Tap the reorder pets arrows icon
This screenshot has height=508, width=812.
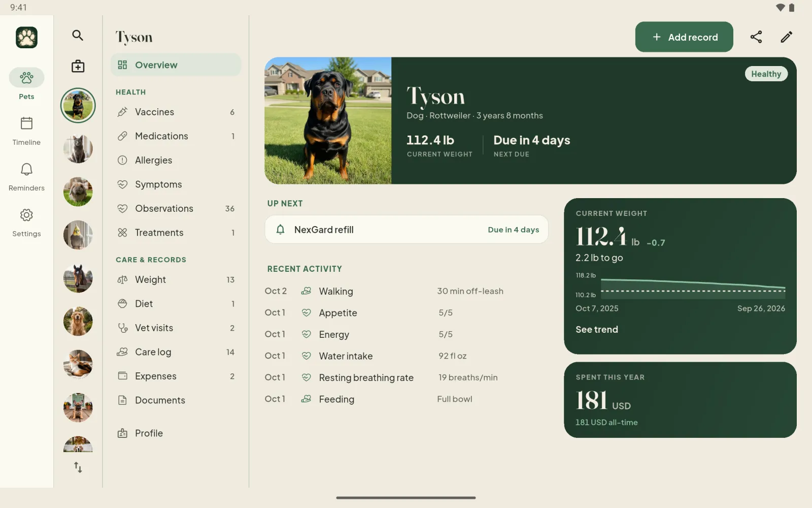78,467
